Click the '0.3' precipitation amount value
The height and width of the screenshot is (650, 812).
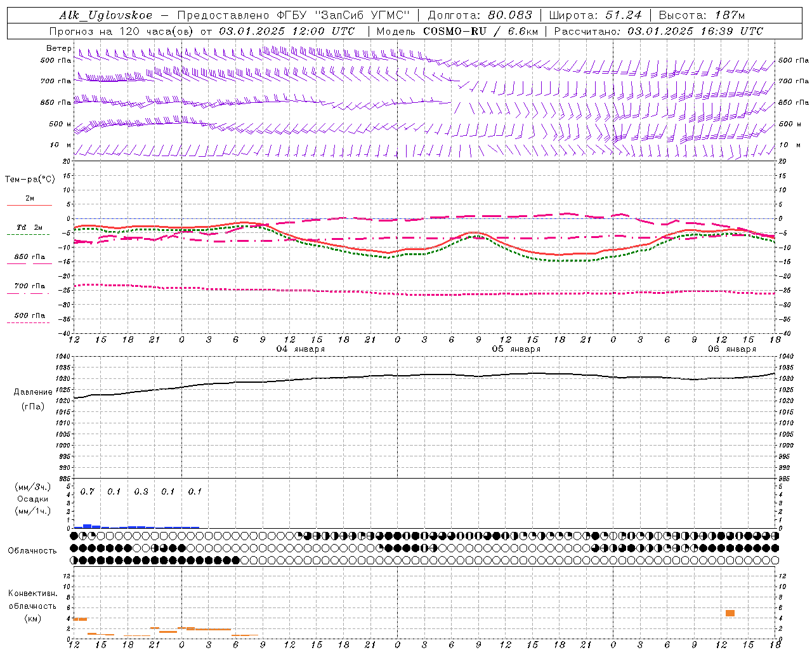(141, 492)
